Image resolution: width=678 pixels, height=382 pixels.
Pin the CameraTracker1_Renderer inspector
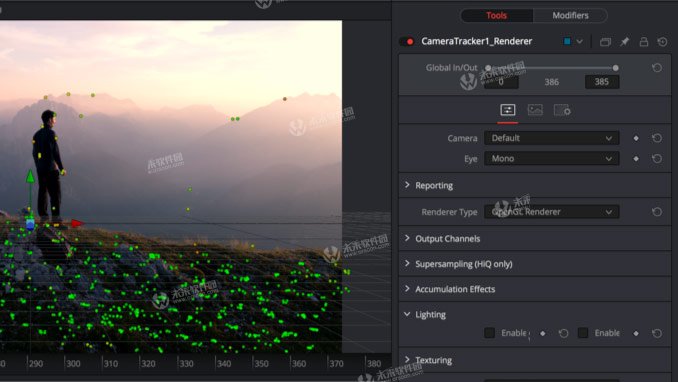(624, 42)
